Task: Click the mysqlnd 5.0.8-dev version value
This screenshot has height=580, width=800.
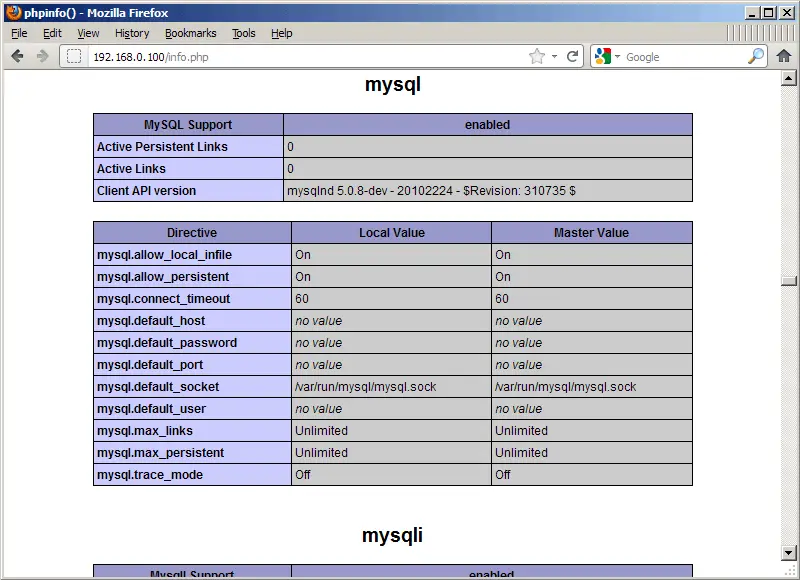Action: coord(431,190)
